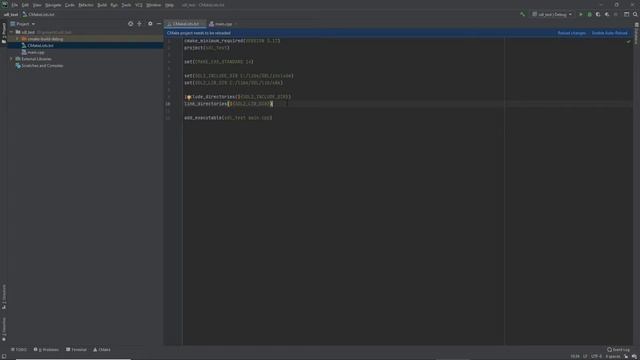
Task: Run the program with the green play button
Action: [581, 14]
